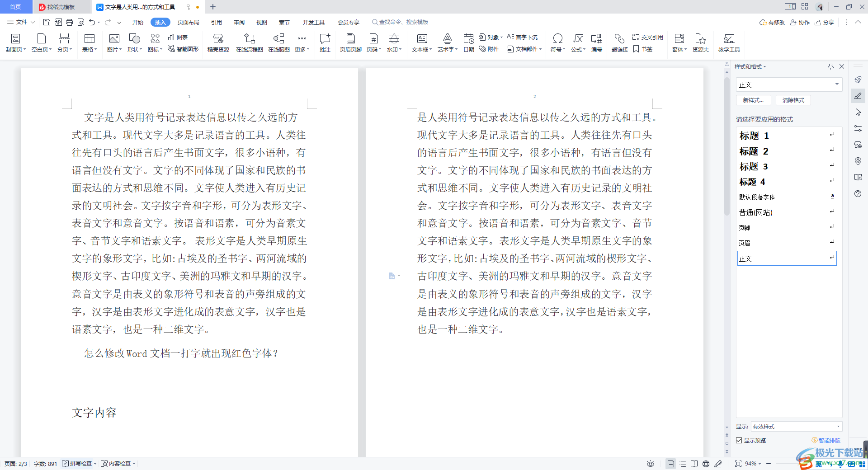
Task: Insert a text box (文本框)
Action: tap(422, 43)
